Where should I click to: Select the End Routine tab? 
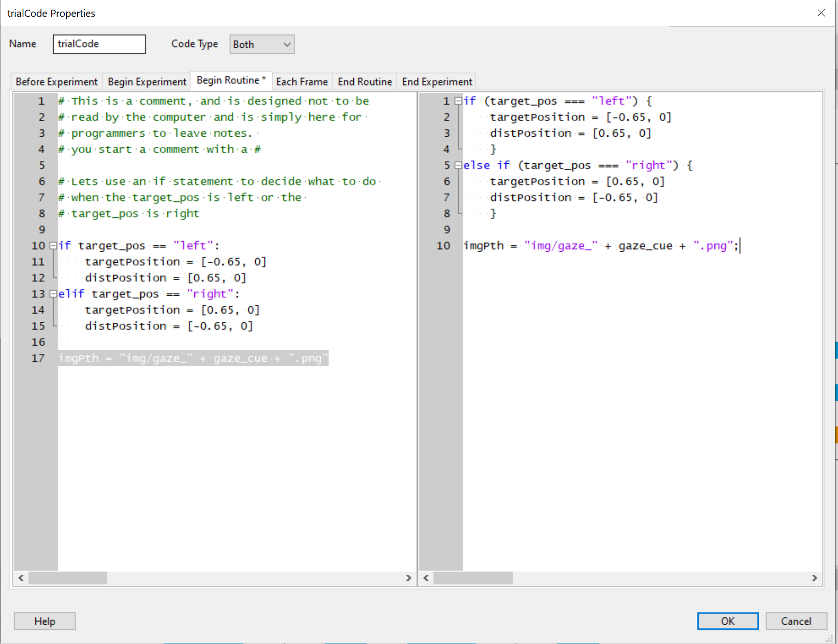364,82
